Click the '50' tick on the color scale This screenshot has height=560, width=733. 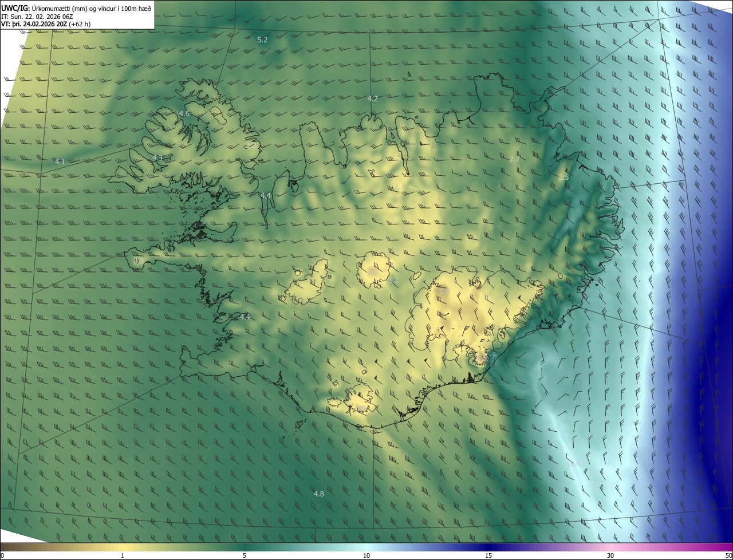pos(728,555)
